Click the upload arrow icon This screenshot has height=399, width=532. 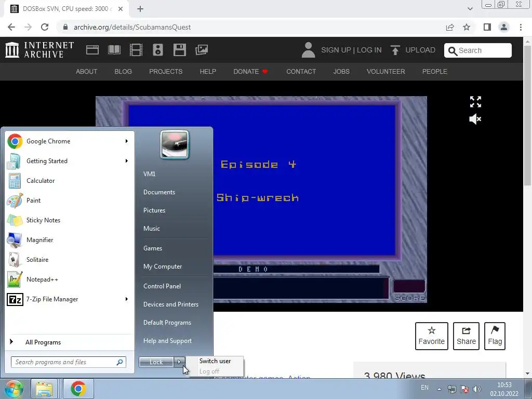[395, 50]
